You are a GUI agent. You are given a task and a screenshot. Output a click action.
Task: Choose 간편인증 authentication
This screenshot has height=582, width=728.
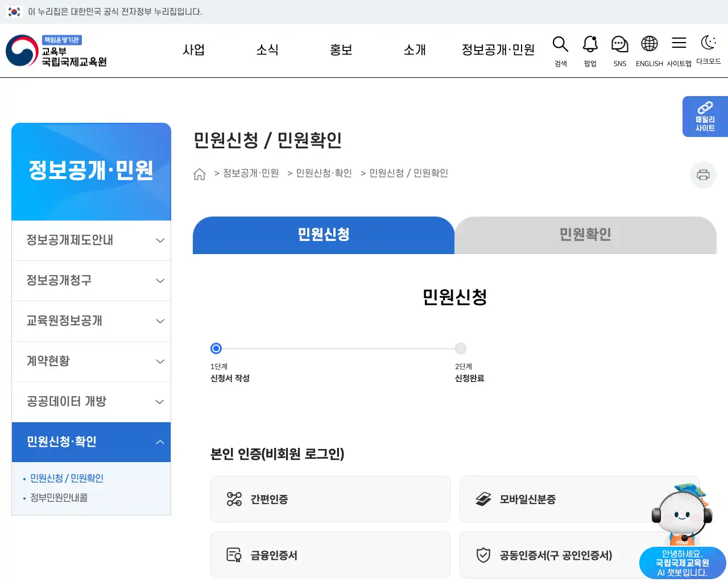point(330,499)
